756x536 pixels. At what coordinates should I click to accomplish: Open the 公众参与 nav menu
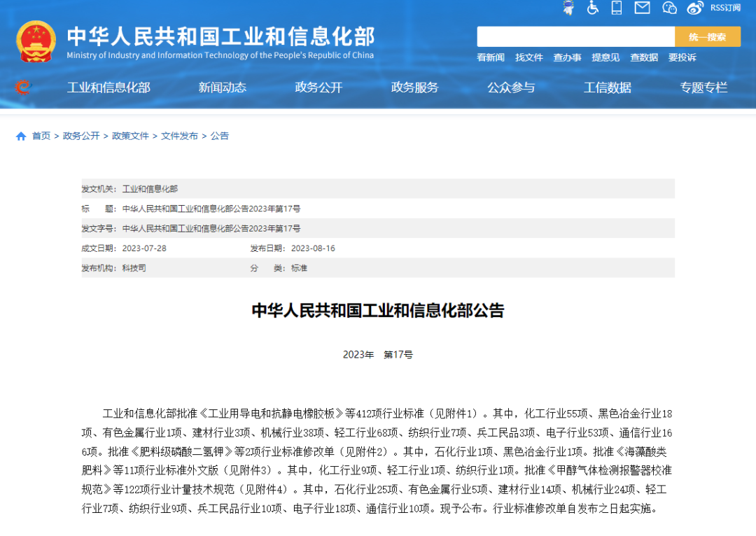(x=511, y=87)
